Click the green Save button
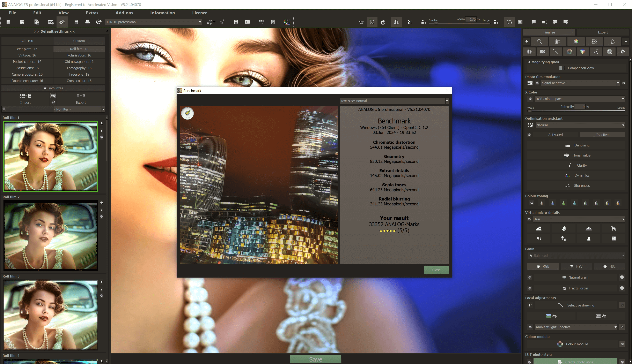Image resolution: width=632 pixels, height=364 pixels. coord(316,359)
